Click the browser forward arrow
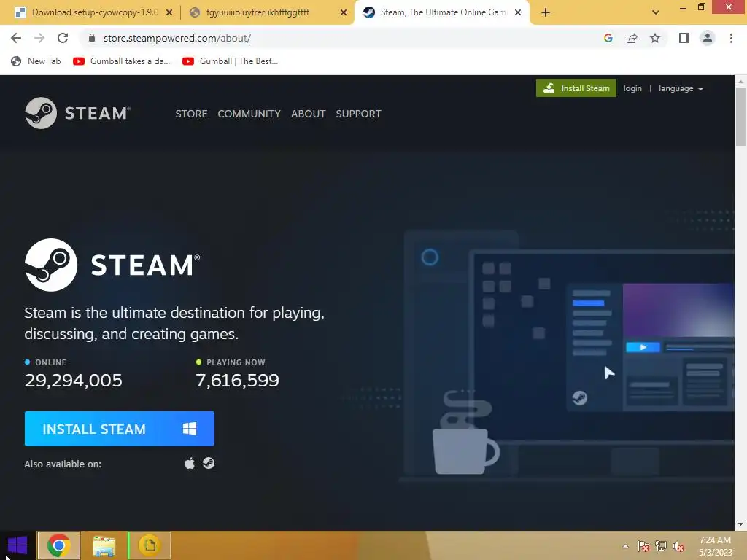Viewport: 747px width, 560px height. [x=39, y=38]
